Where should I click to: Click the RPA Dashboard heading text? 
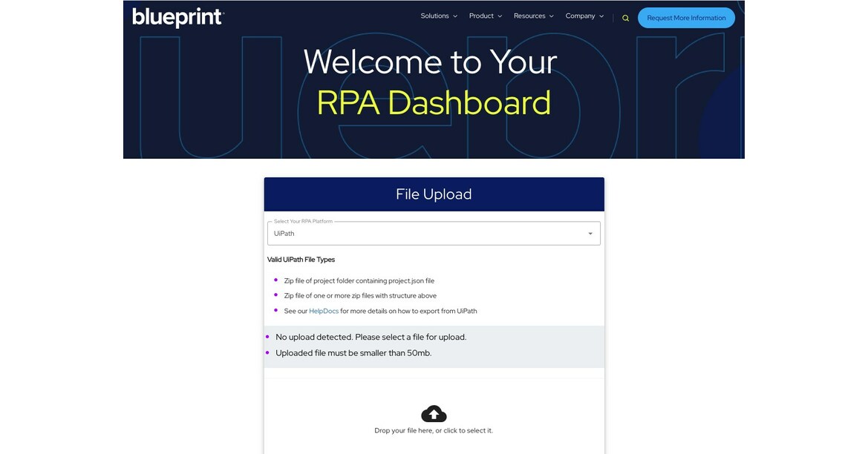tap(434, 105)
